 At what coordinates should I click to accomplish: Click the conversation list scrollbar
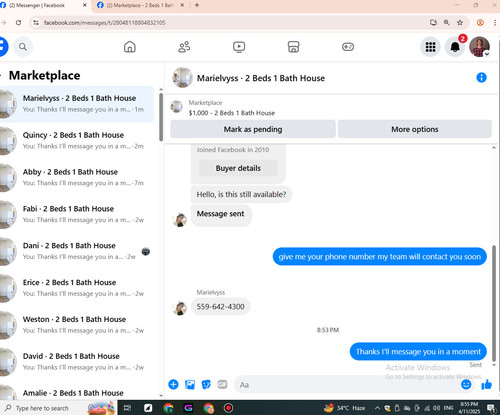(x=161, y=117)
